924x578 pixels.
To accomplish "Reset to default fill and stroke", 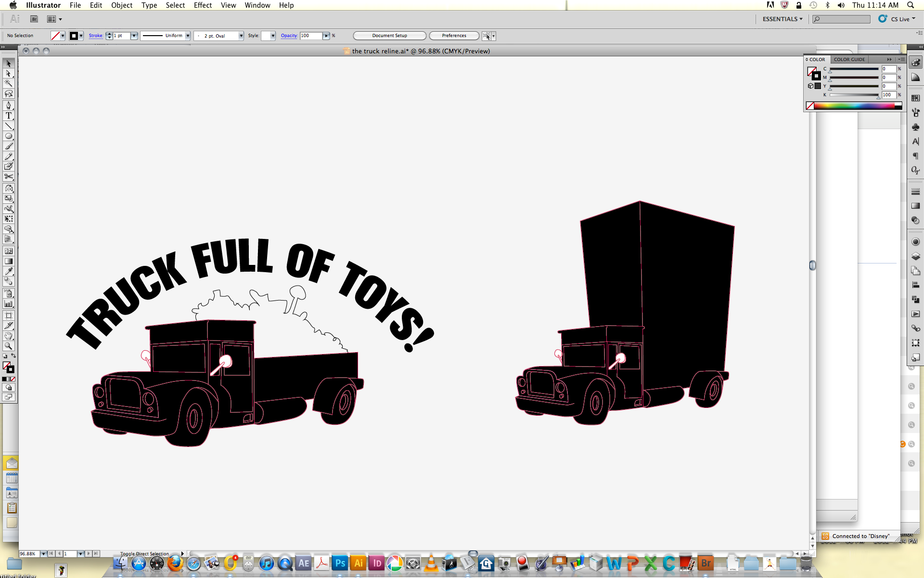I will (x=5, y=356).
